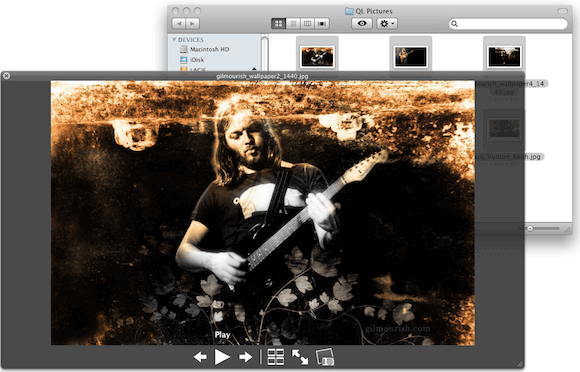The height and width of the screenshot is (372, 580).
Task: Click QL Pictures folder icon in title bar
Action: point(349,11)
